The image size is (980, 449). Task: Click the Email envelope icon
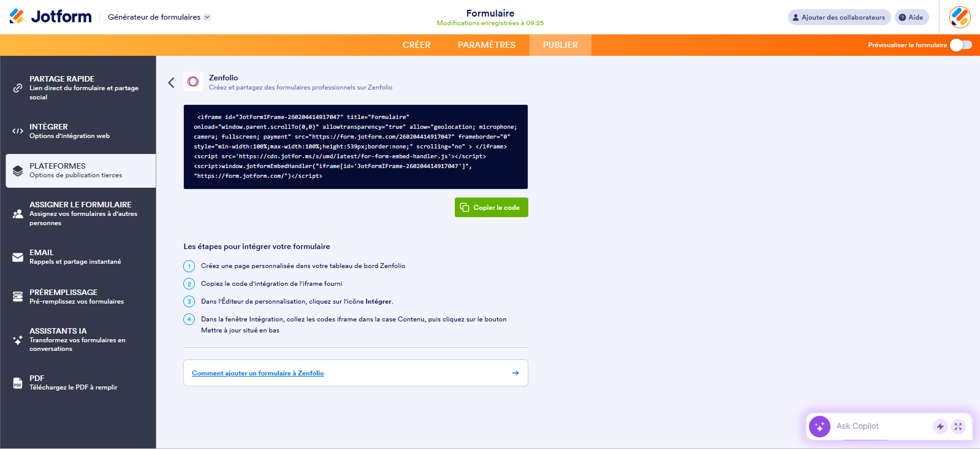click(18, 257)
